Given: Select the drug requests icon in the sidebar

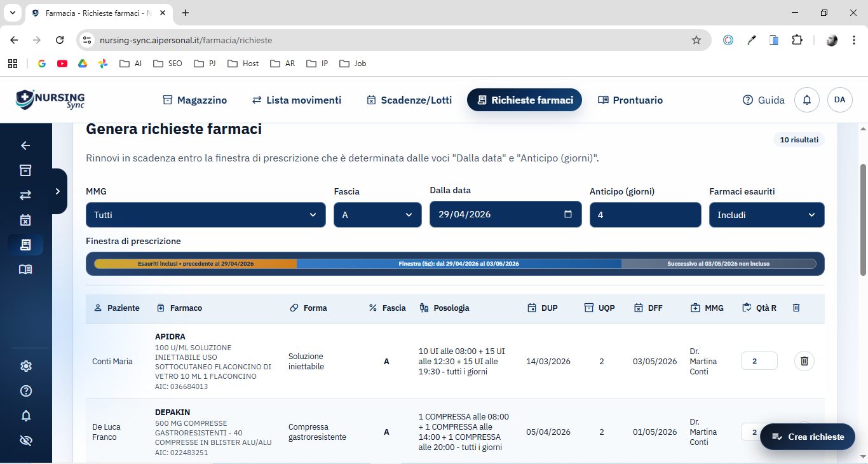Looking at the screenshot, I should (x=25, y=245).
